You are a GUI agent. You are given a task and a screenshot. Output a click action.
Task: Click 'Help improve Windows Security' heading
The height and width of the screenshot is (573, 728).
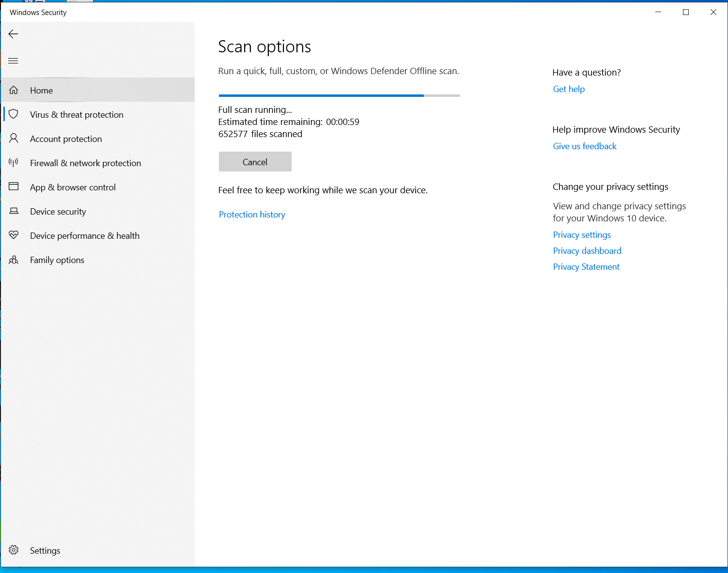point(616,130)
